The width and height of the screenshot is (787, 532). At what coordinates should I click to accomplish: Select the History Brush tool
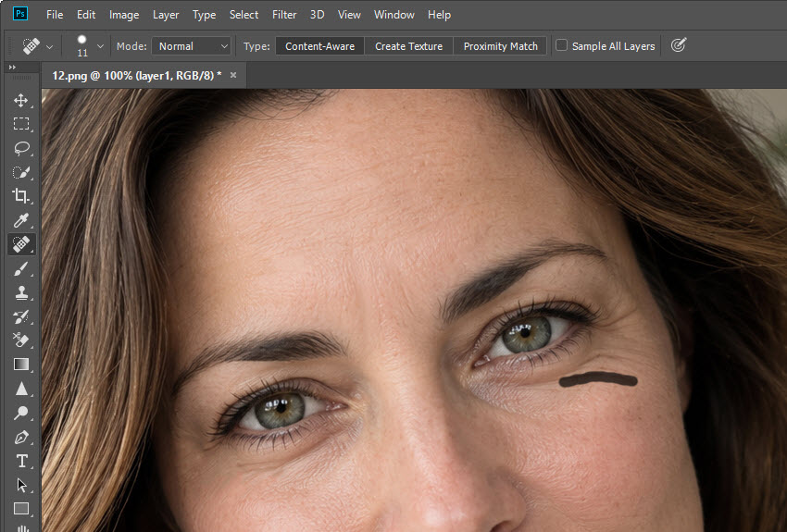pyautogui.click(x=20, y=317)
